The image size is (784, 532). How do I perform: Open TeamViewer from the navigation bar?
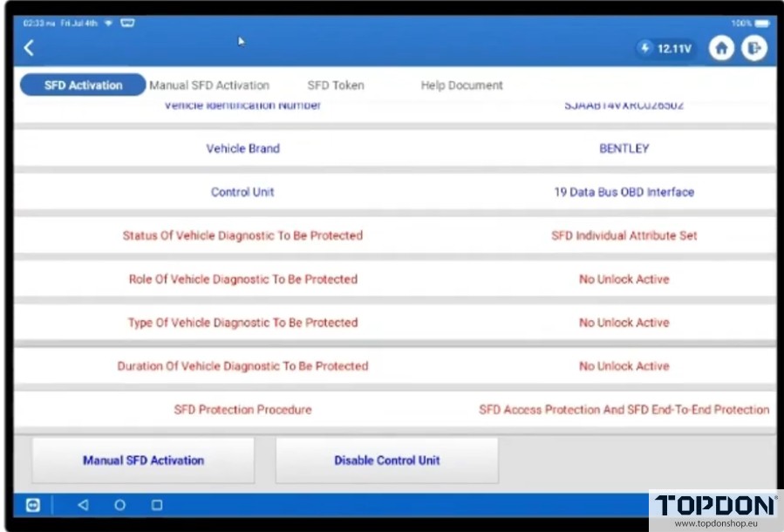31,504
